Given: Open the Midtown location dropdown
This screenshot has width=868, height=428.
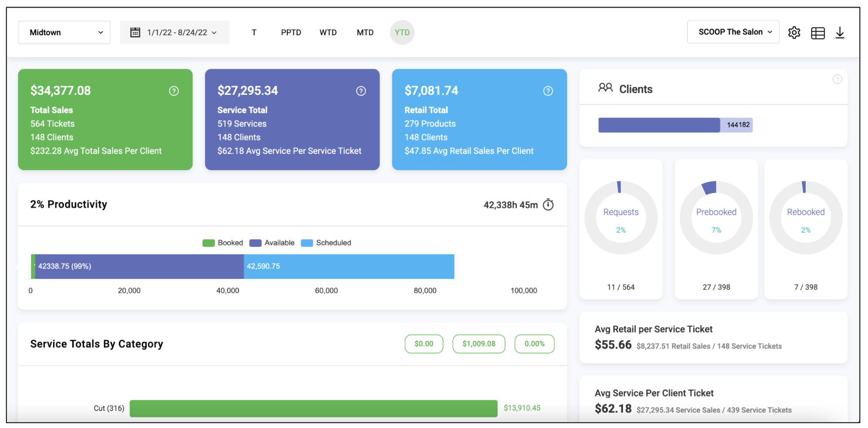Looking at the screenshot, I should pos(64,33).
